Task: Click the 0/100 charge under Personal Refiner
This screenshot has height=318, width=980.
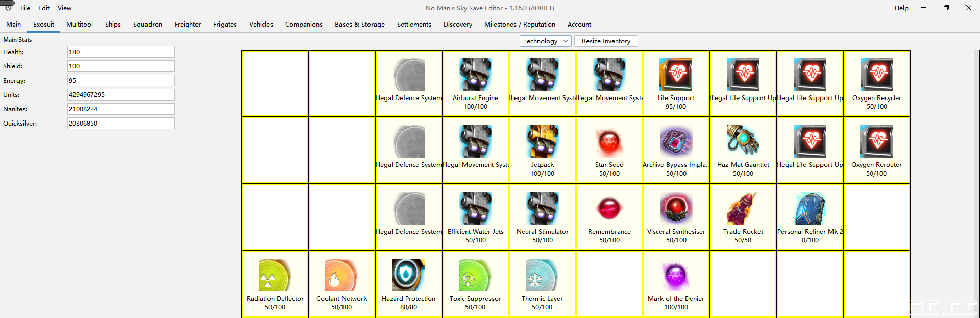Action: pos(810,240)
